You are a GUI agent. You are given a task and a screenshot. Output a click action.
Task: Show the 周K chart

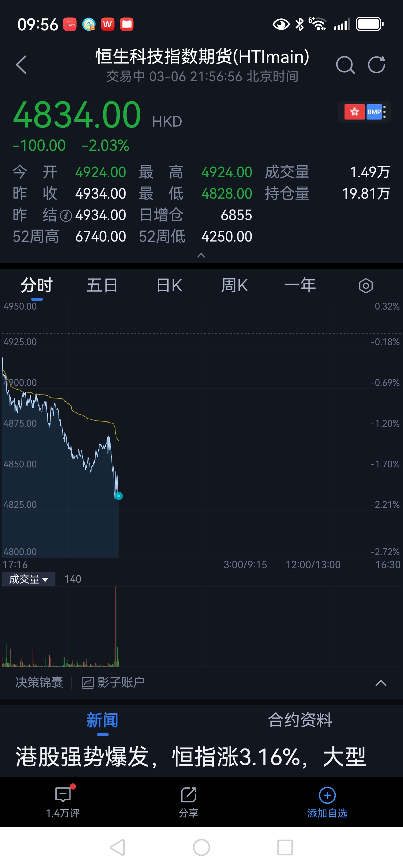(234, 286)
